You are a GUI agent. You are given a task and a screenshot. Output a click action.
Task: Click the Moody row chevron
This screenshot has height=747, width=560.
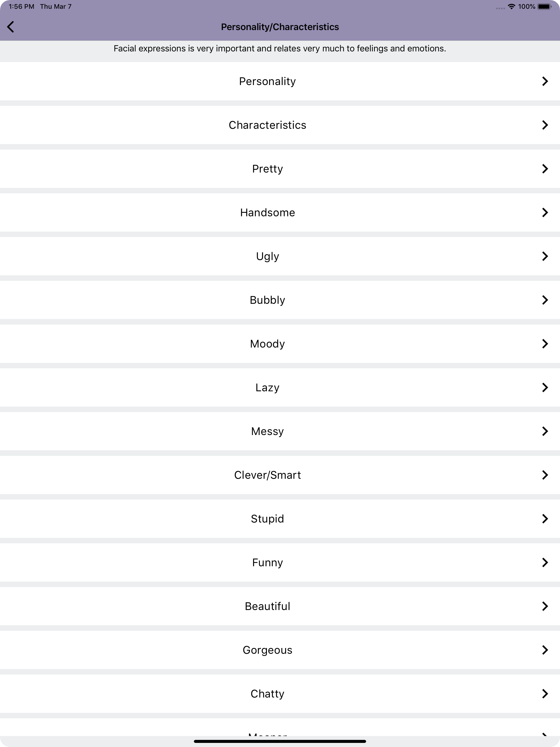coord(544,344)
